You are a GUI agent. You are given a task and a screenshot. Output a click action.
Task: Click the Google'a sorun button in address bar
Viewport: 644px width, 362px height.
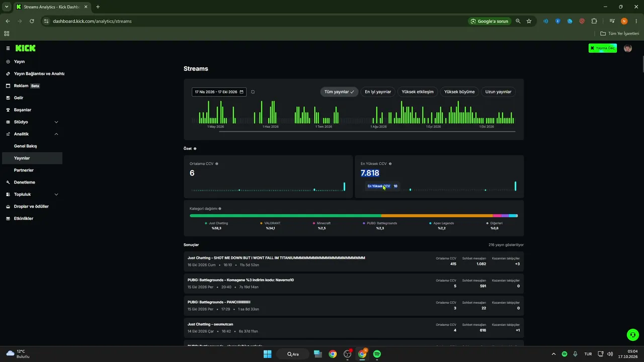click(489, 21)
